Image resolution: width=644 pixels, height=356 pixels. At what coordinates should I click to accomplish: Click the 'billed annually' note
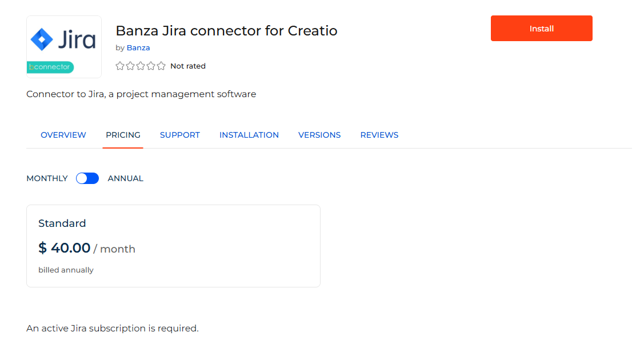point(66,270)
